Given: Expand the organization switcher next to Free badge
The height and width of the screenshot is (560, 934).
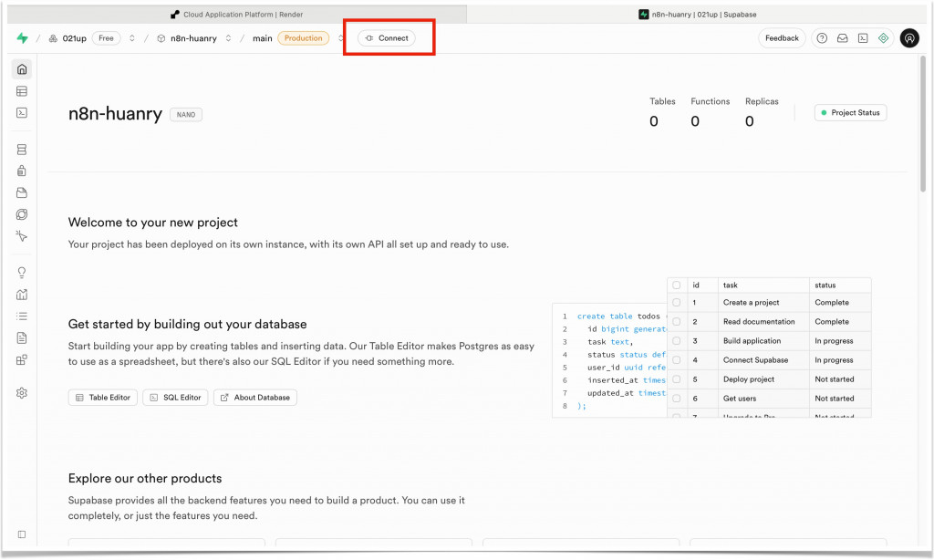Looking at the screenshot, I should click(131, 38).
